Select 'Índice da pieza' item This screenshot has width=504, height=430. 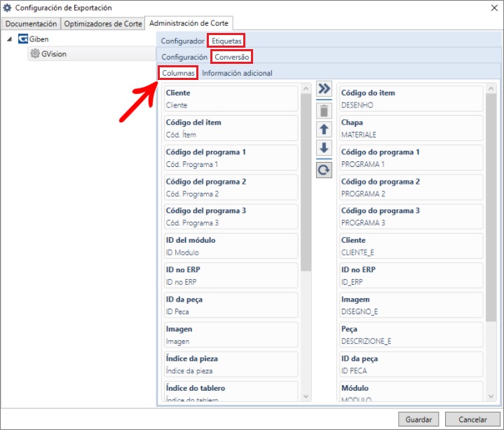tap(231, 364)
